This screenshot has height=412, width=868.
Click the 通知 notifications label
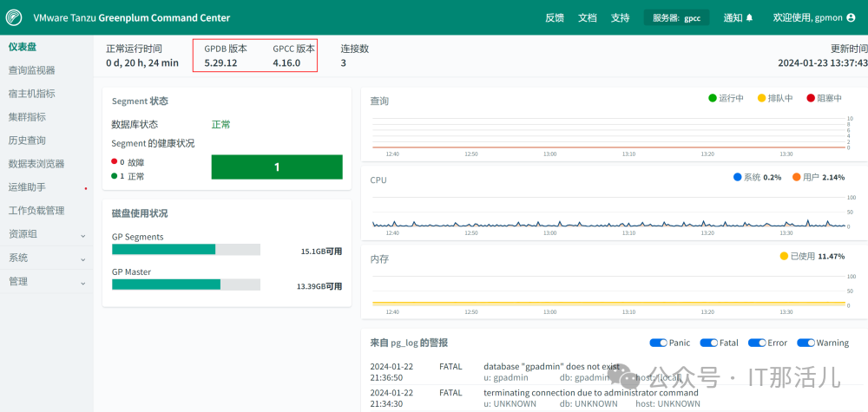pos(733,17)
